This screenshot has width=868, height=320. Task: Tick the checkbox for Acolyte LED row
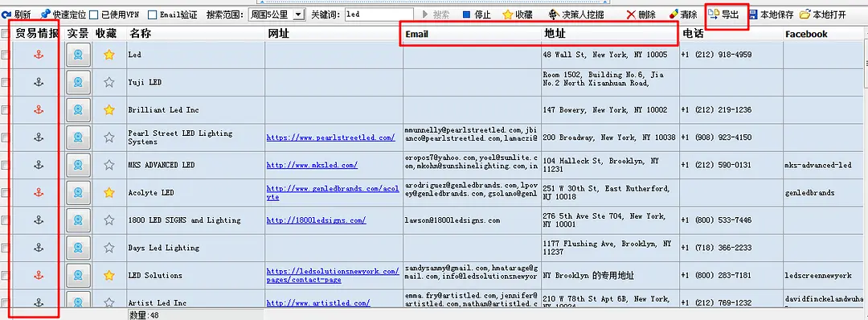pyautogui.click(x=5, y=193)
